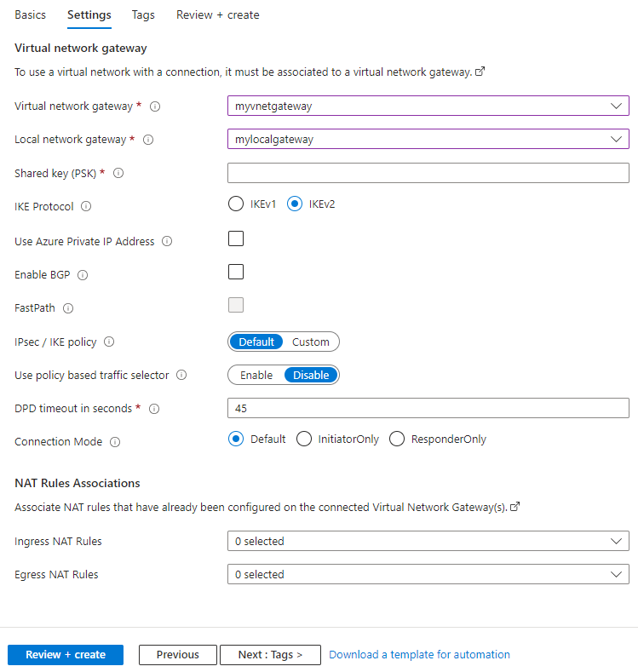638x672 pixels.
Task: Click info icon beside Shared key (PSK)
Action: tap(118, 174)
